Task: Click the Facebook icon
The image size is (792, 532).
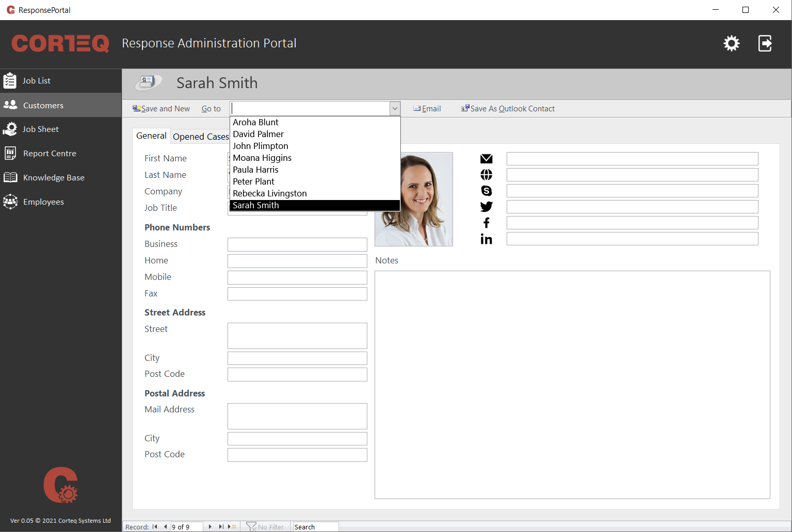Action: pos(486,223)
